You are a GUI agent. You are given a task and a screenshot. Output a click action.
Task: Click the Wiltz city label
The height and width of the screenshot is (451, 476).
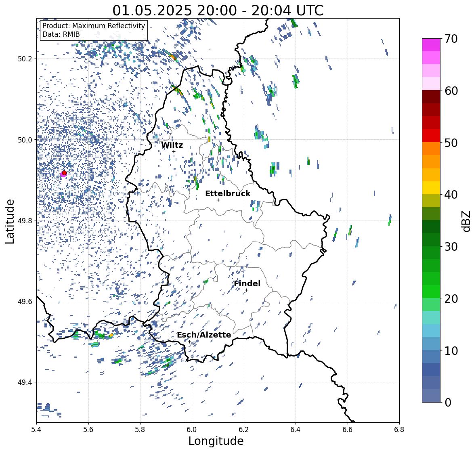coord(172,145)
